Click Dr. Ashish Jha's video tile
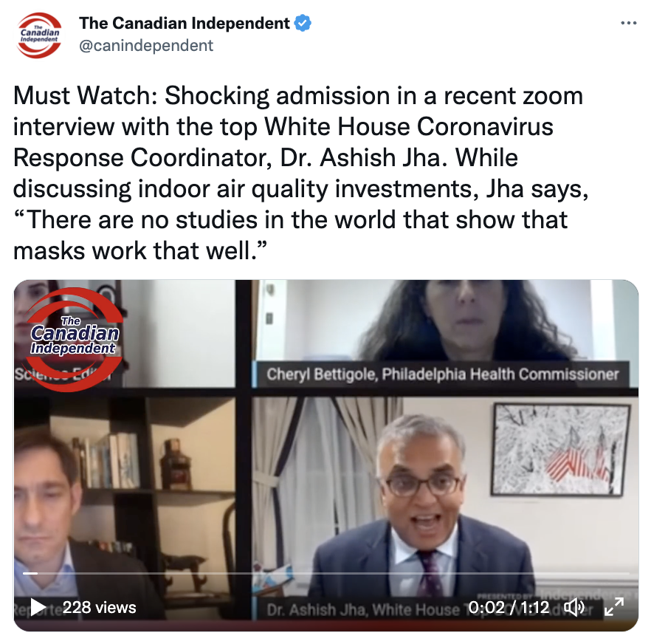This screenshot has width=651, height=644. pos(444,507)
